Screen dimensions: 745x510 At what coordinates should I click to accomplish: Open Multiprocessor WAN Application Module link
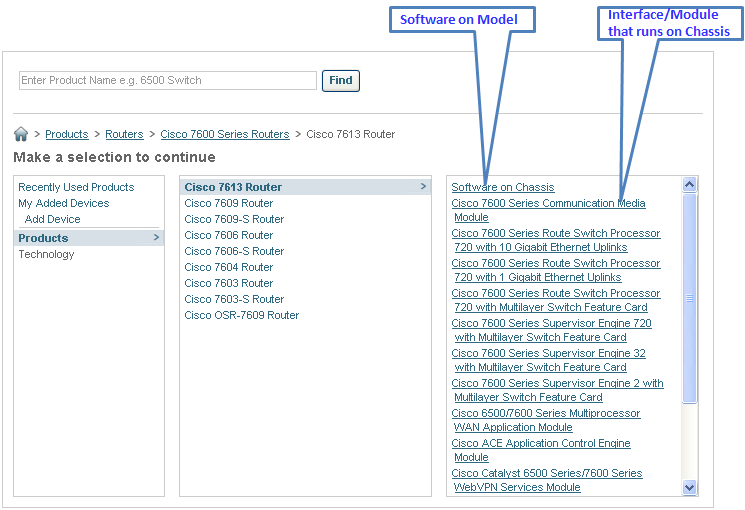click(x=546, y=420)
